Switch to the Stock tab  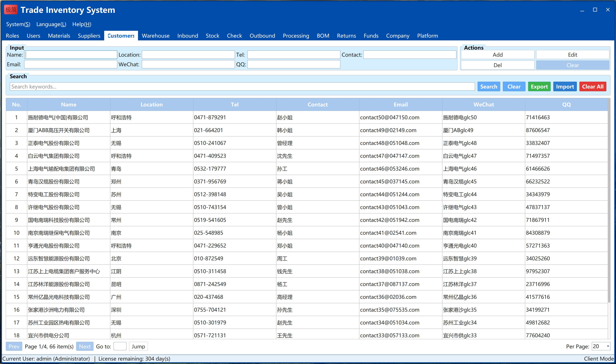212,36
